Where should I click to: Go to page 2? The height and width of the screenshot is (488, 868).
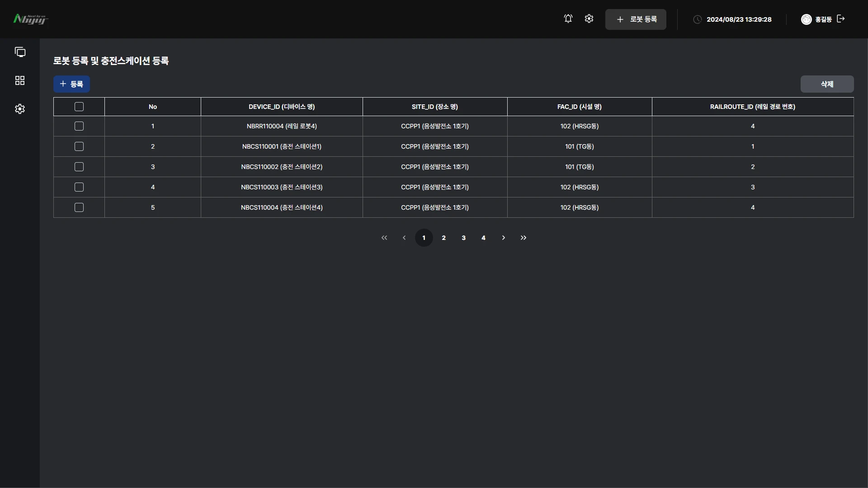coord(444,238)
